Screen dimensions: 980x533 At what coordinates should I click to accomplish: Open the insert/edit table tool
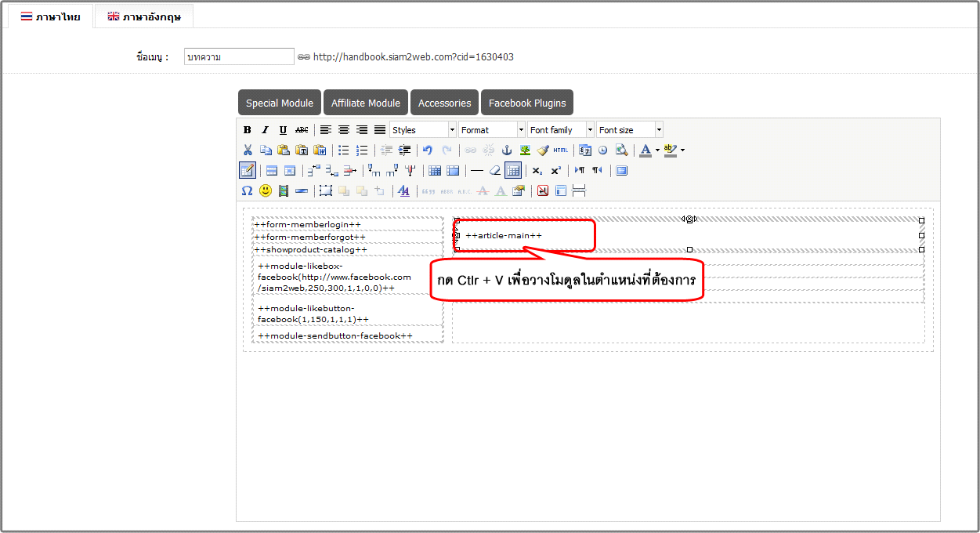[248, 170]
